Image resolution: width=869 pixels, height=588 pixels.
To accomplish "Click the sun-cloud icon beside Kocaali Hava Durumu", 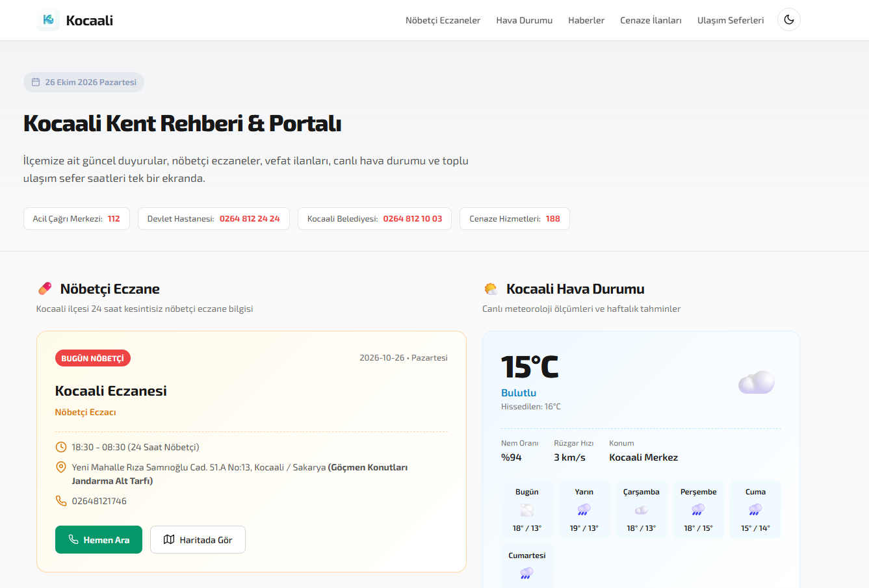I will coord(491,288).
